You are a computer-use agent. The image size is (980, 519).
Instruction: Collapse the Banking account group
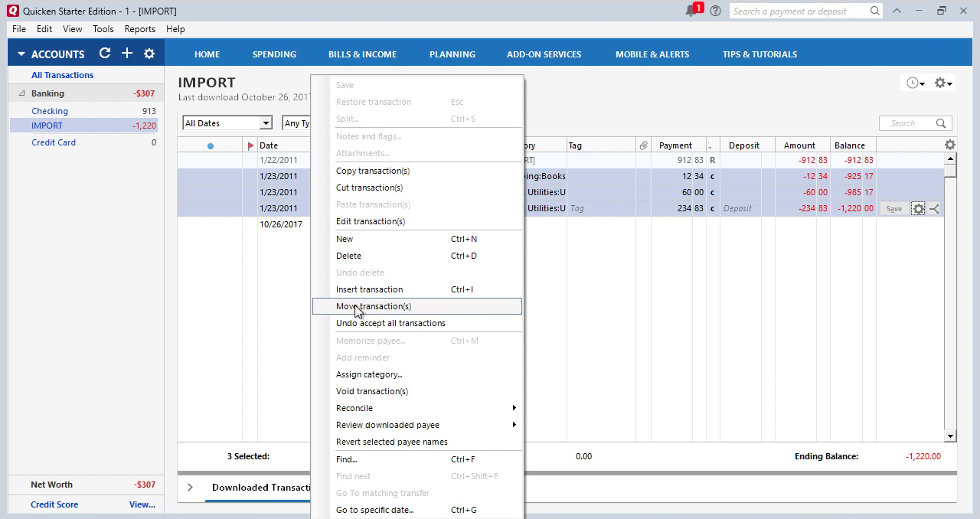[x=21, y=93]
